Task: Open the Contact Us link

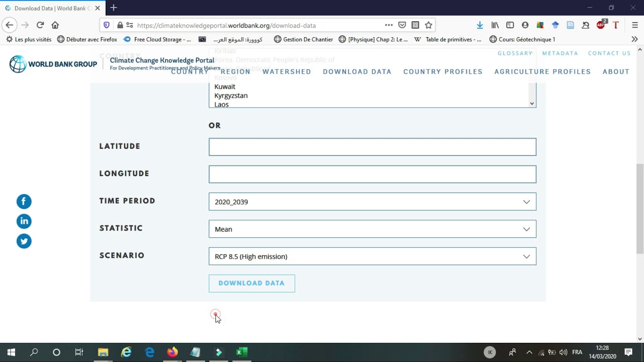Action: [x=609, y=53]
